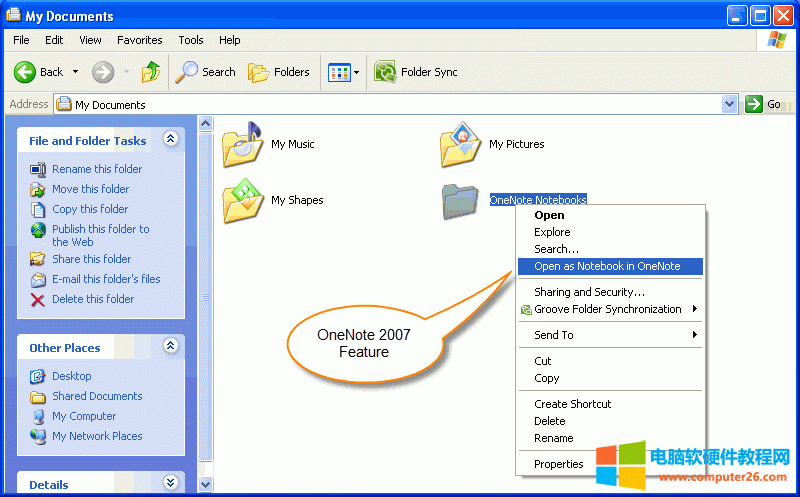
Task: Collapse the Other Places panel
Action: (x=170, y=346)
